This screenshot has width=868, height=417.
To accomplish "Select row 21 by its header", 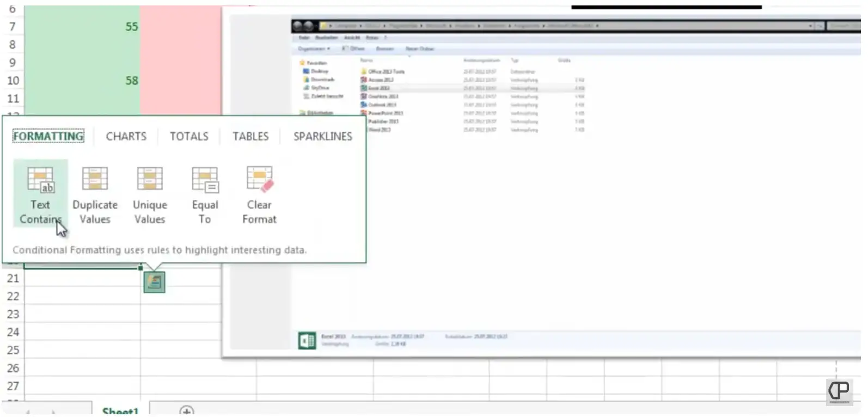I will click(x=13, y=278).
